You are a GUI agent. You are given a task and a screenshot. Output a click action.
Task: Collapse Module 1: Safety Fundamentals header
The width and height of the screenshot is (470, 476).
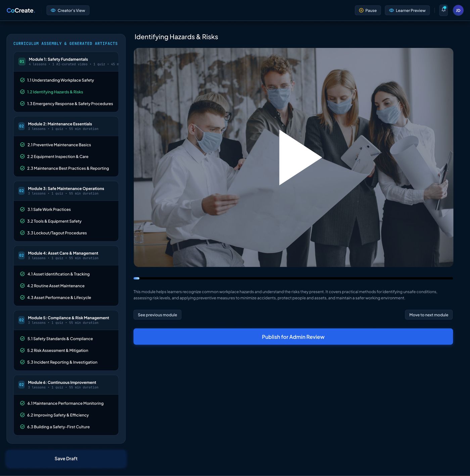66,61
